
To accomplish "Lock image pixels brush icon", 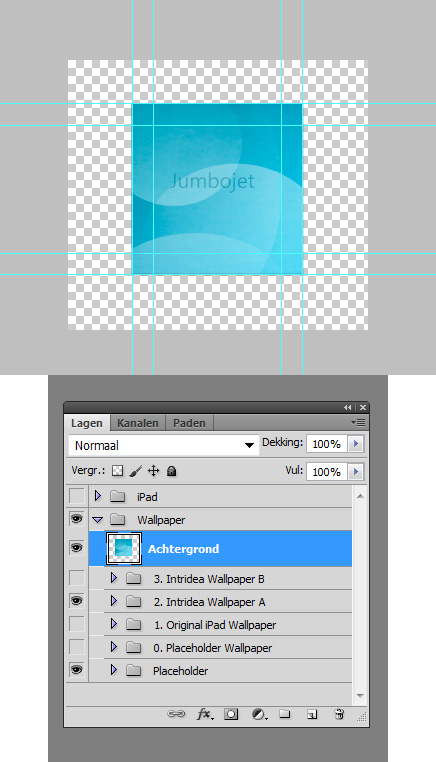I will pos(136,470).
